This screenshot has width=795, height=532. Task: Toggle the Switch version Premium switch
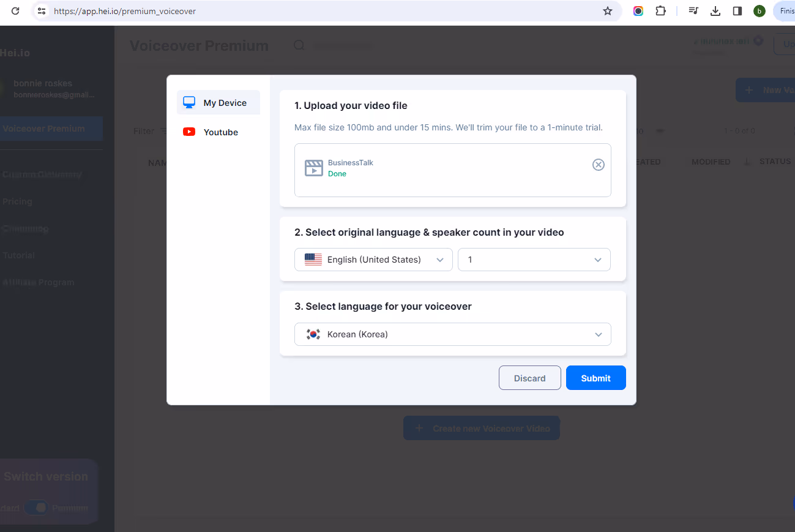click(x=37, y=508)
